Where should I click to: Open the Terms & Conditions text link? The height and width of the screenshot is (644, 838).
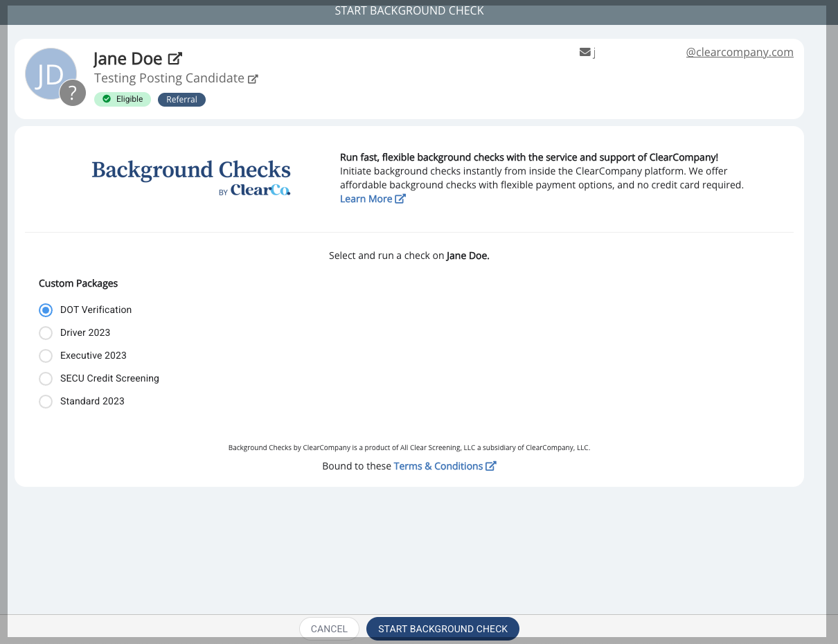[x=438, y=466]
